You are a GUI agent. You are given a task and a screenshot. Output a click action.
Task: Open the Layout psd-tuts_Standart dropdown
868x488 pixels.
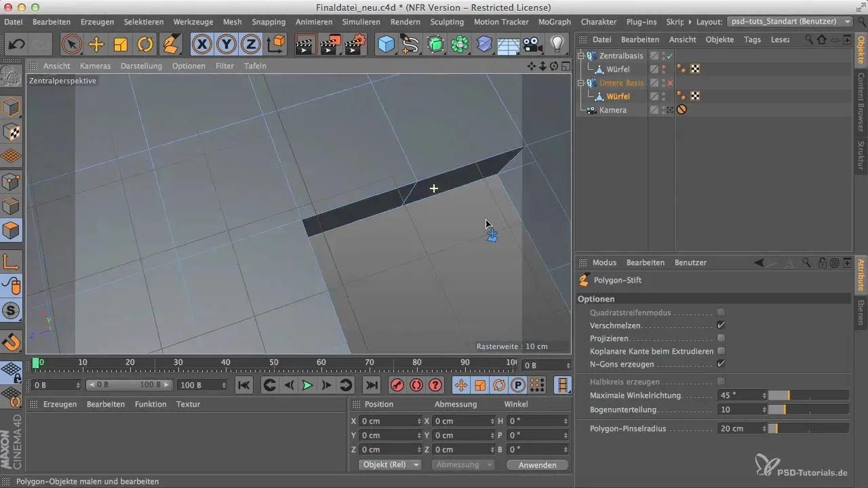(791, 22)
